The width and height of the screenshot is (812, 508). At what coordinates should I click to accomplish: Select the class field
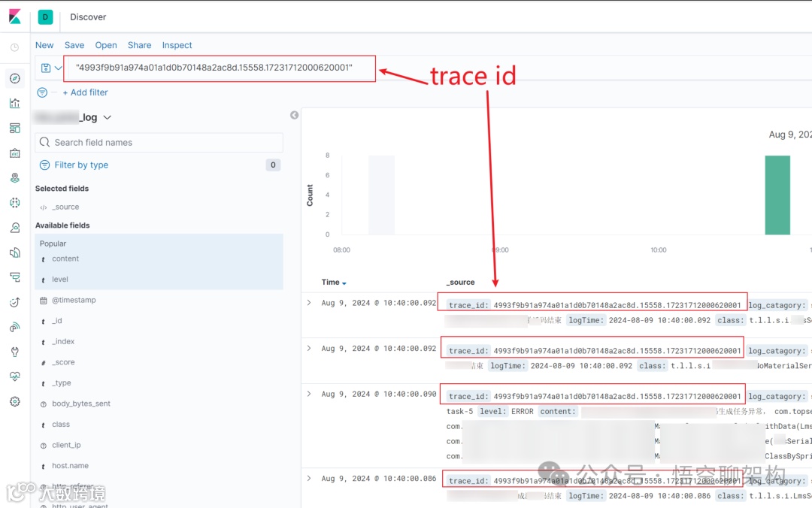pos(61,424)
